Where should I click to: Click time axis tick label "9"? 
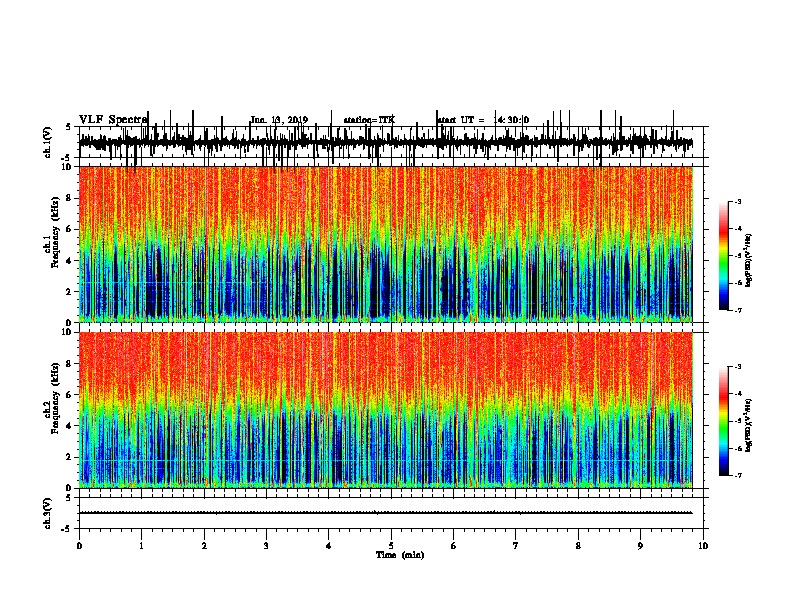pyautogui.click(x=640, y=546)
